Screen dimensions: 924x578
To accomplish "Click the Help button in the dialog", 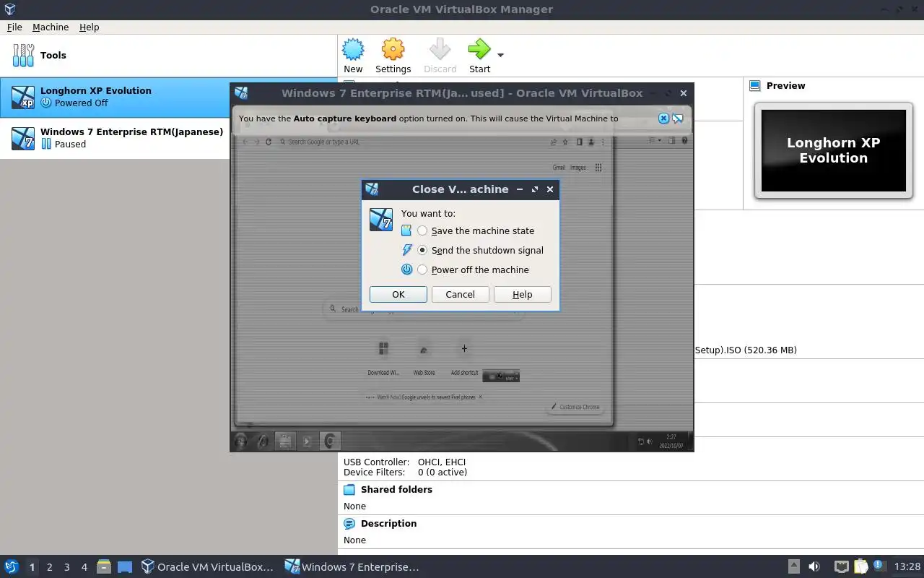I will pos(522,294).
